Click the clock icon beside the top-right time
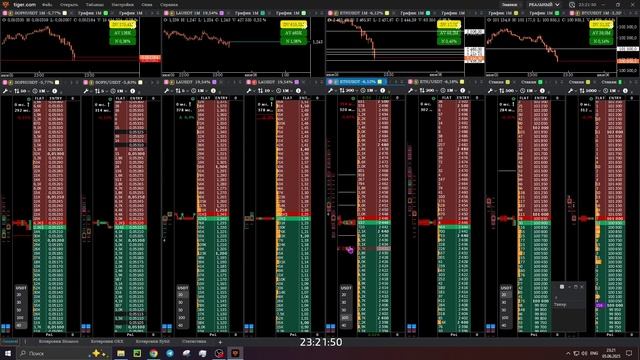 click(x=572, y=5)
